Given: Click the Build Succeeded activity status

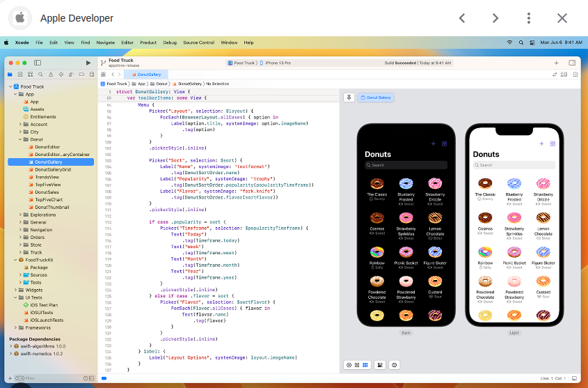Looking at the screenshot, I should pos(418,63).
